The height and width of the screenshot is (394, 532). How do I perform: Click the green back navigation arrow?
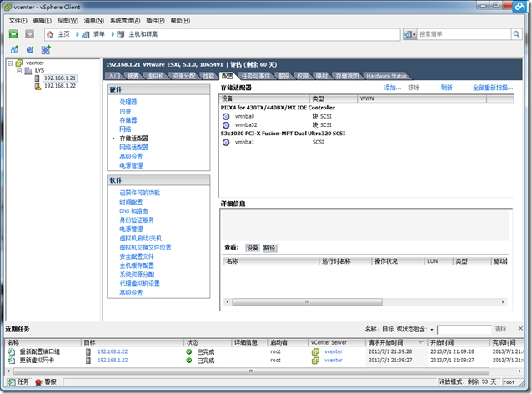click(x=13, y=34)
